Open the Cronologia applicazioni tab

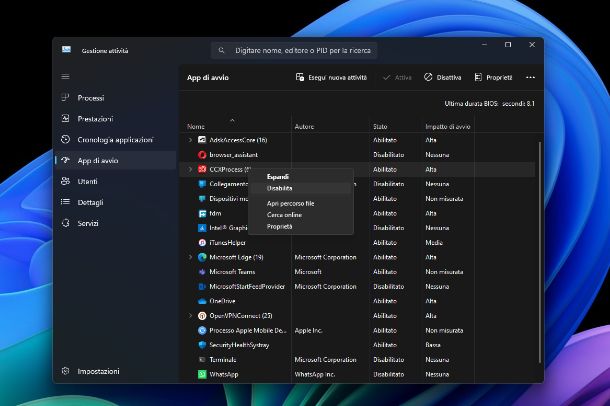tap(116, 139)
